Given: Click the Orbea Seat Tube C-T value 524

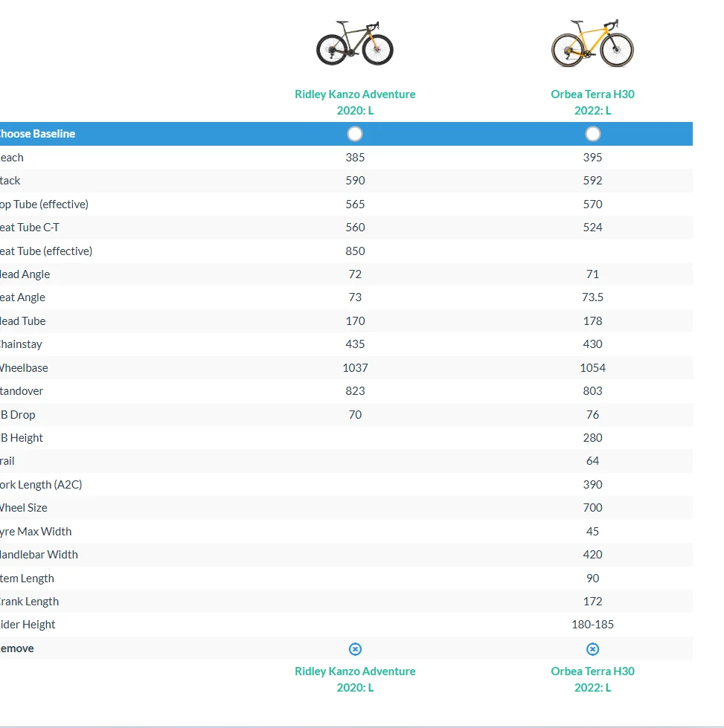Looking at the screenshot, I should pos(592,228).
